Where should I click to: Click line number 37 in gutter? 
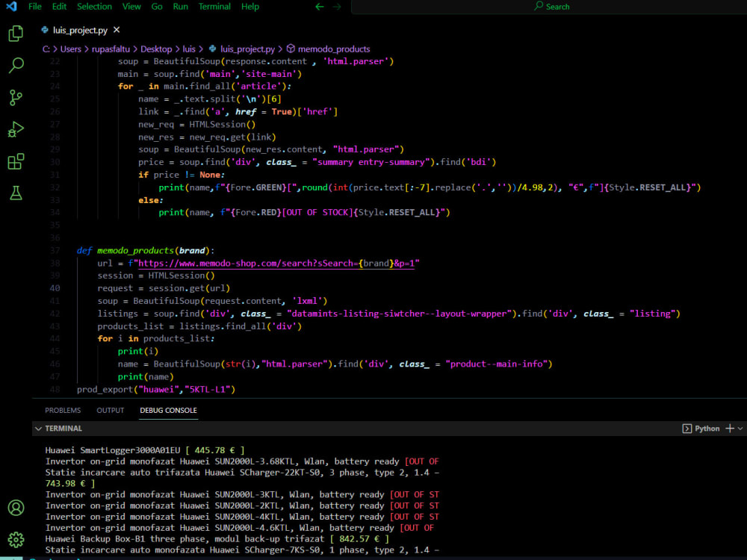55,250
